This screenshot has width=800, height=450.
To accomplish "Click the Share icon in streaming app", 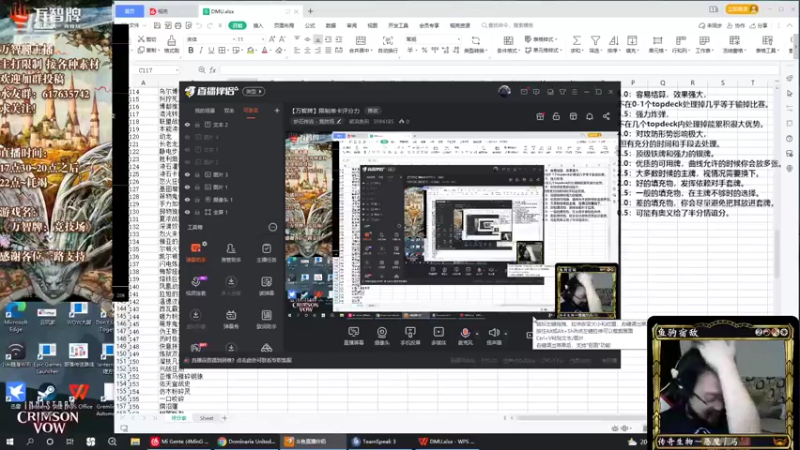I will [606, 116].
